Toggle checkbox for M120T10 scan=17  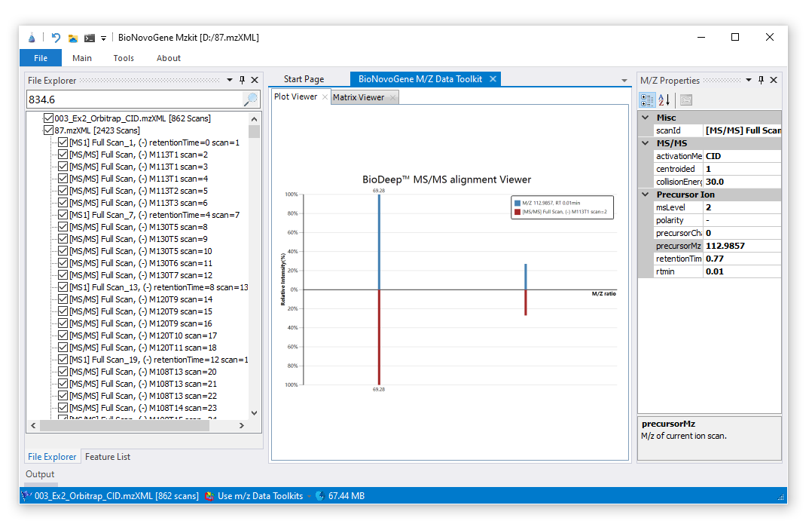[63, 335]
